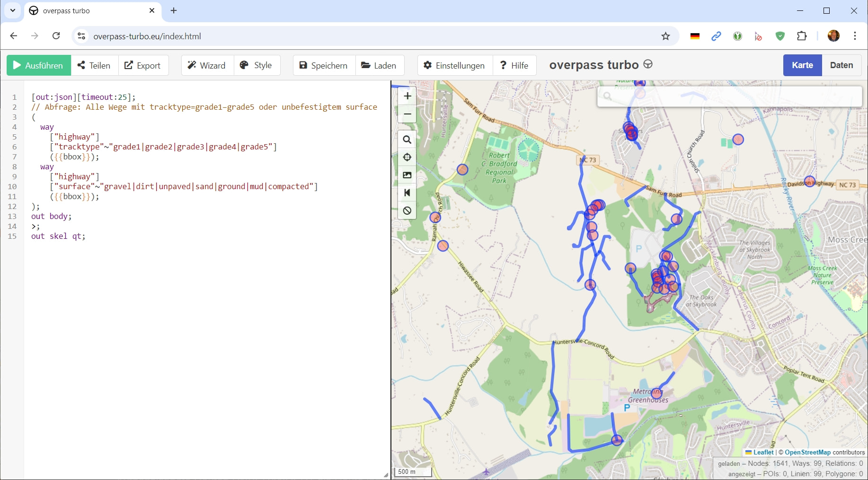Launch the query Wizard
This screenshot has height=480, width=868.
click(207, 65)
